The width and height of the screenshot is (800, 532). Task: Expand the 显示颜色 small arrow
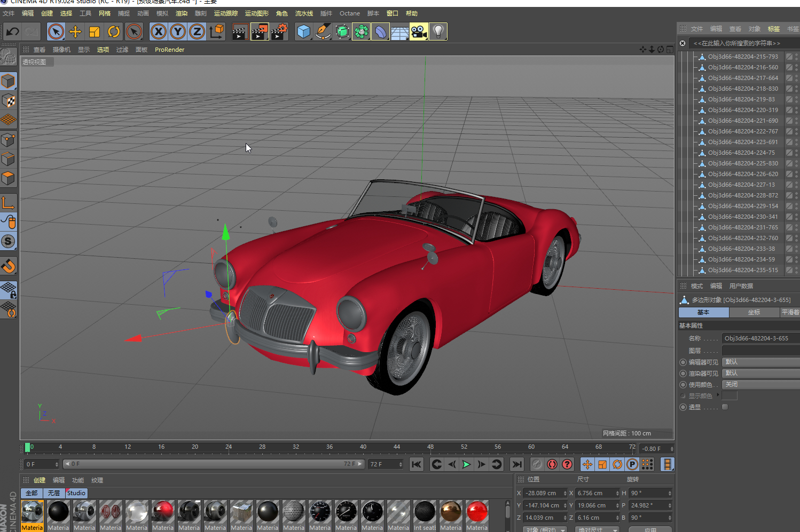(x=718, y=395)
